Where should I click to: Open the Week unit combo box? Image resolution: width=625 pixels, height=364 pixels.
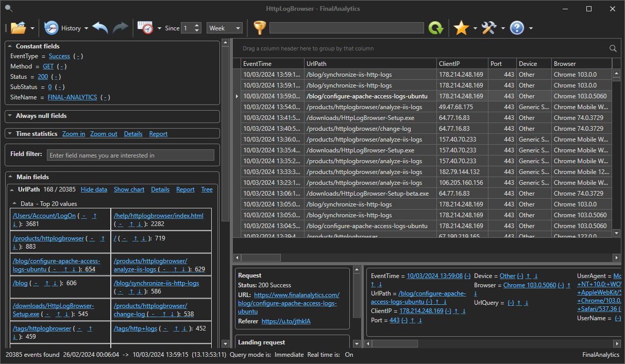pyautogui.click(x=224, y=28)
